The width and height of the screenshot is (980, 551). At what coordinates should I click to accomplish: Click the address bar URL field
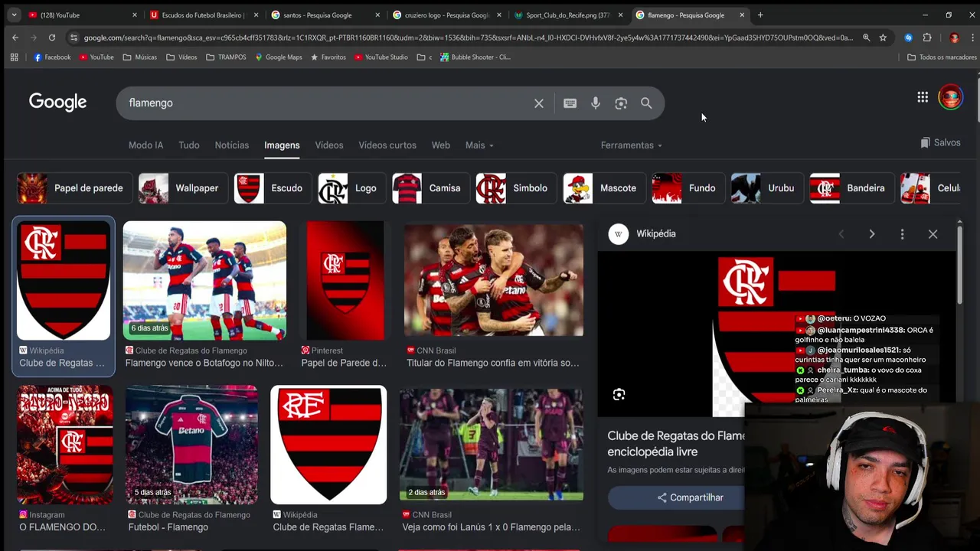[467, 37]
